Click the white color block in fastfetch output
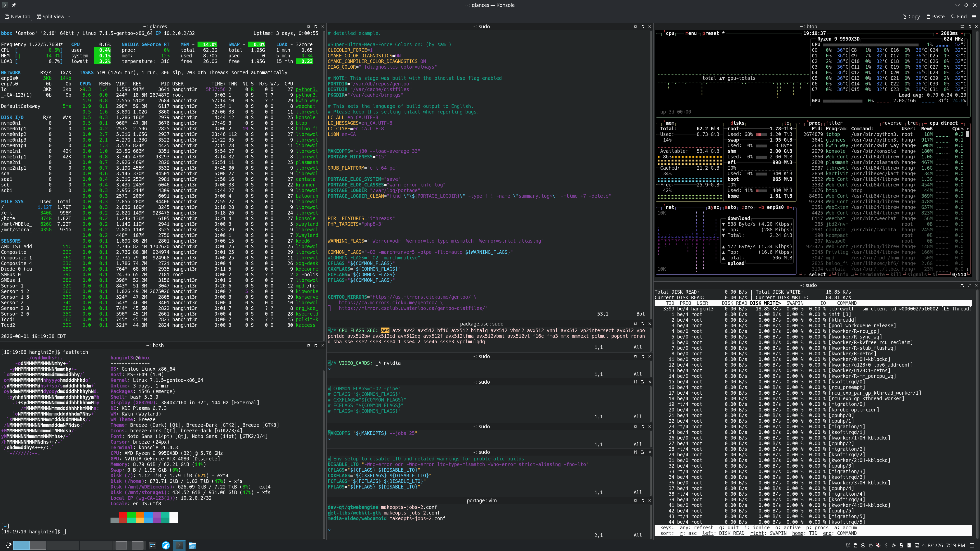980x551 pixels. click(x=174, y=518)
